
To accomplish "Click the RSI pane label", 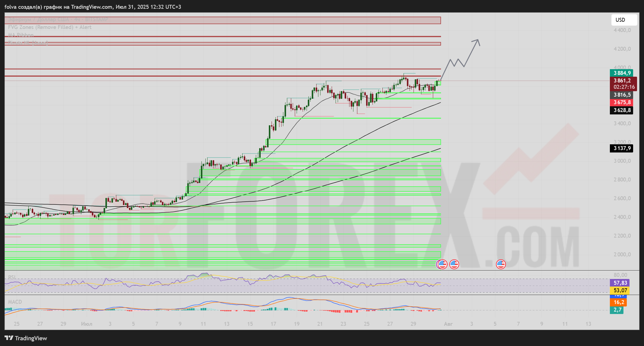I will tap(12, 277).
